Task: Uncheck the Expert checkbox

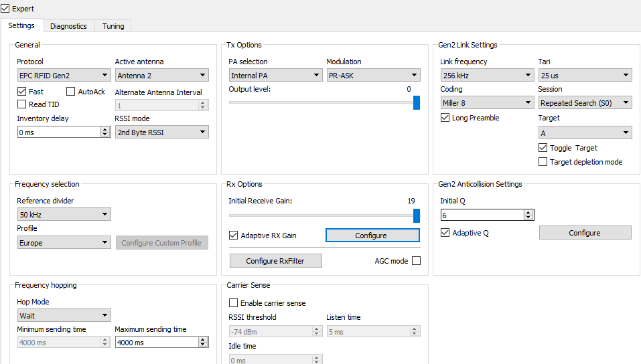Action: tap(5, 9)
